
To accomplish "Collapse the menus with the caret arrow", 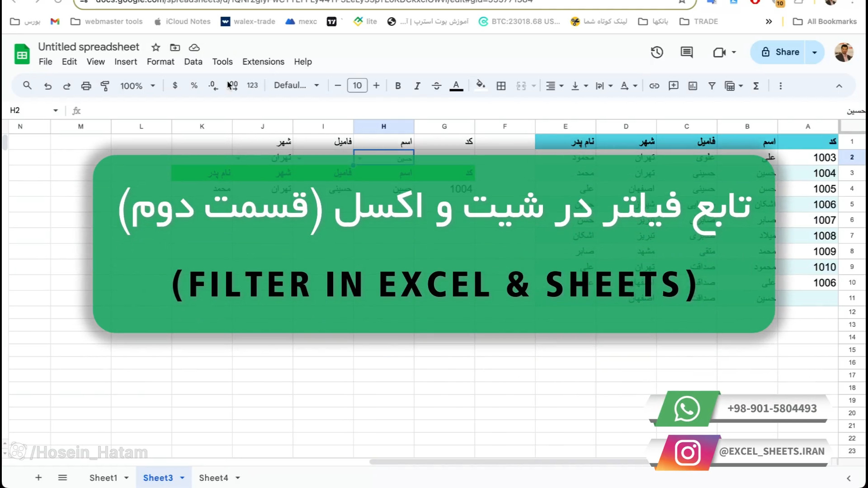I will 839,86.
